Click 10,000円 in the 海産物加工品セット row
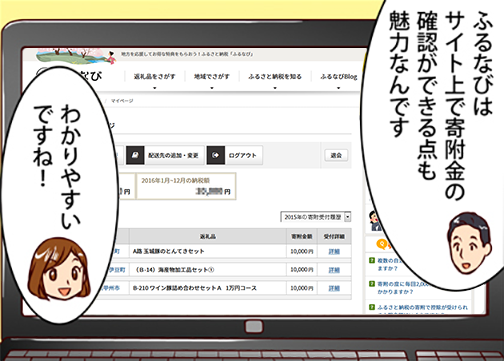This screenshot has height=361, width=504. 302,270
